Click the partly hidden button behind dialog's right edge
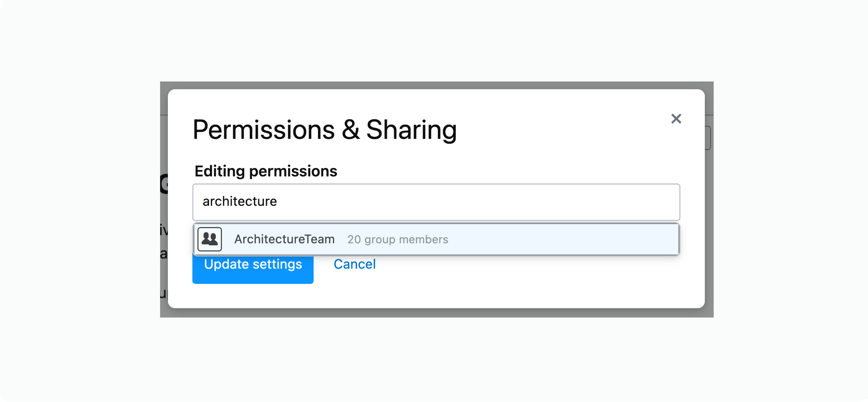The image size is (868, 402). pyautogui.click(x=708, y=138)
